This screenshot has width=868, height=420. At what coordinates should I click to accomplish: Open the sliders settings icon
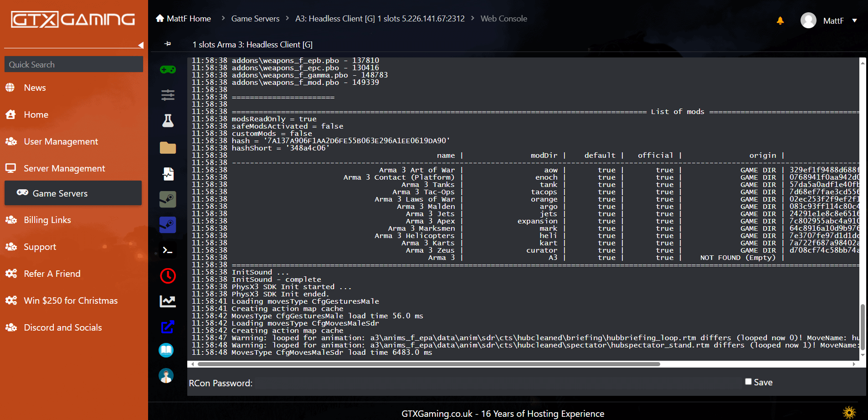pyautogui.click(x=168, y=95)
